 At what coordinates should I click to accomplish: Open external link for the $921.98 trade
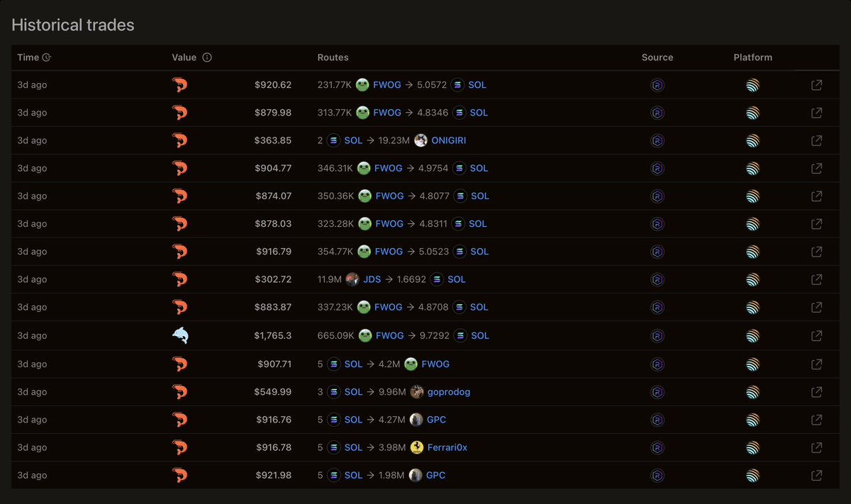(x=816, y=475)
